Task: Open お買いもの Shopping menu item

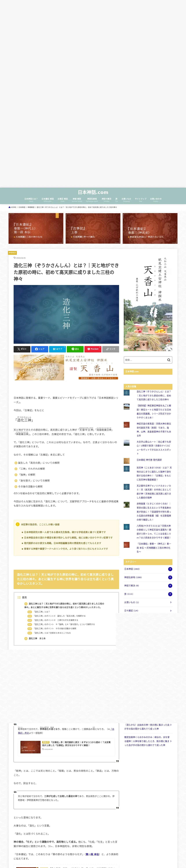Action: [x=126, y=199]
